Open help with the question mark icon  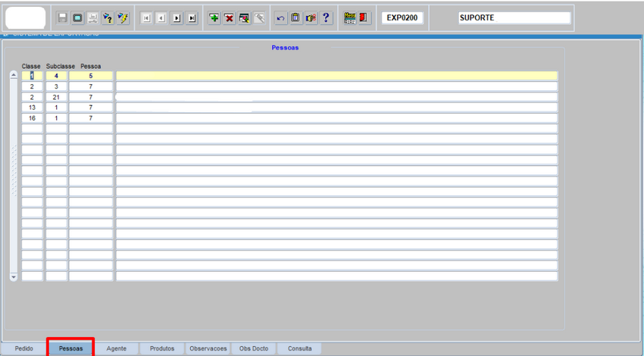326,17
